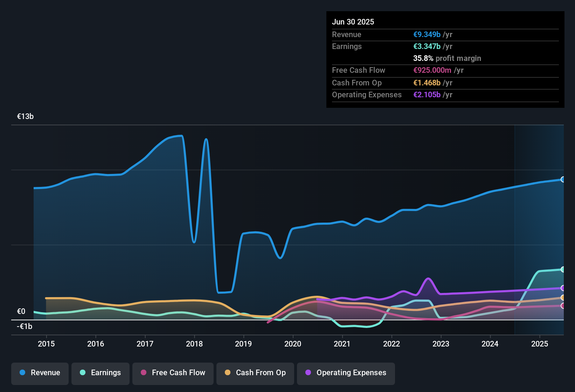Toggle the Earnings series visibility

pos(100,373)
